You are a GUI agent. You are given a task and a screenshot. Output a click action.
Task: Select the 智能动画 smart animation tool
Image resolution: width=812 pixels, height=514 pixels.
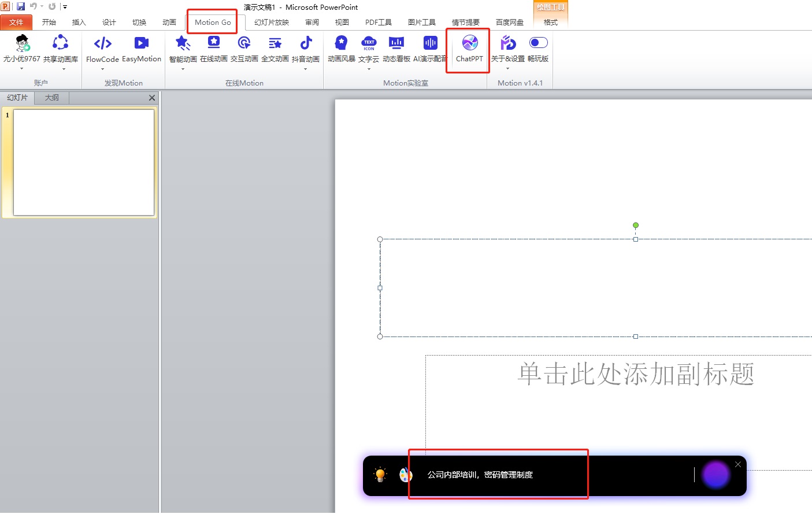(183, 49)
